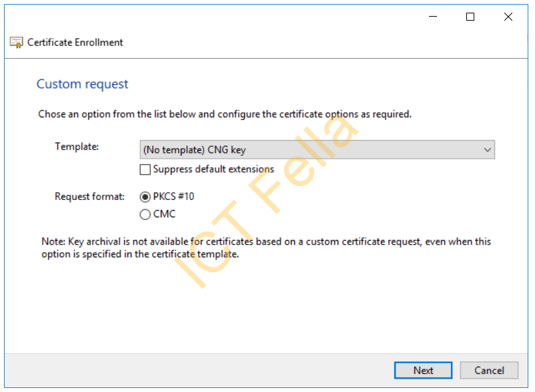Maximize the Certificate Enrollment window
The height and width of the screenshot is (392, 535).
[470, 17]
